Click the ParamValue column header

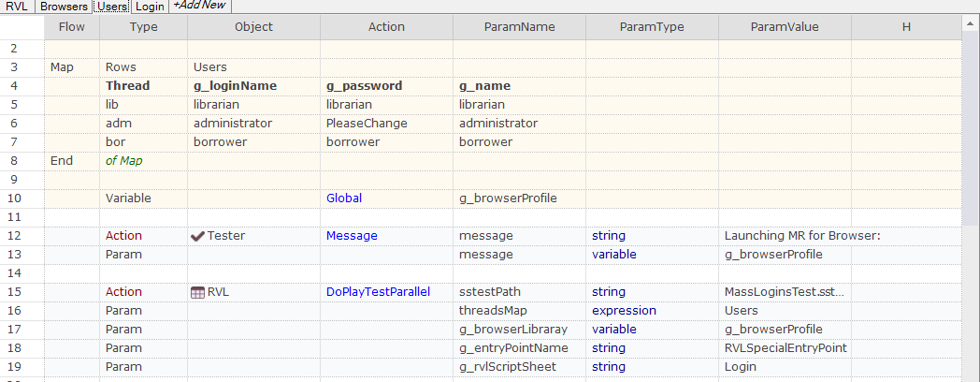coord(785,27)
